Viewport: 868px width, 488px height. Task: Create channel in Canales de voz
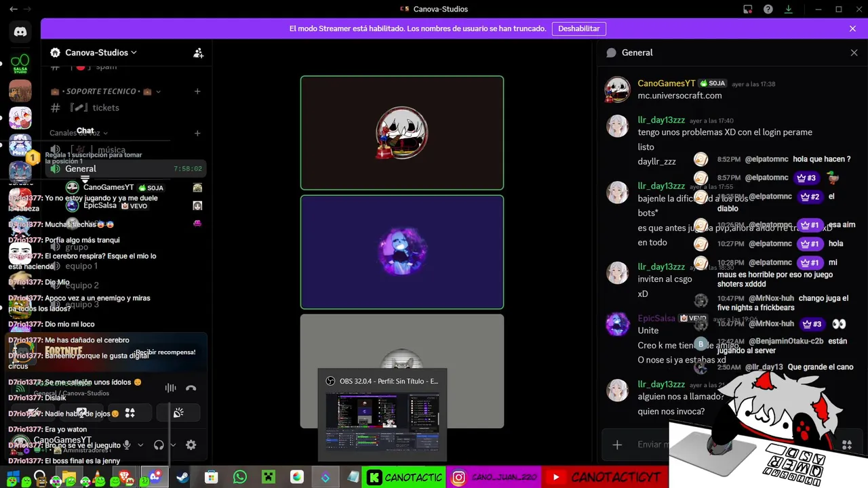(x=197, y=134)
